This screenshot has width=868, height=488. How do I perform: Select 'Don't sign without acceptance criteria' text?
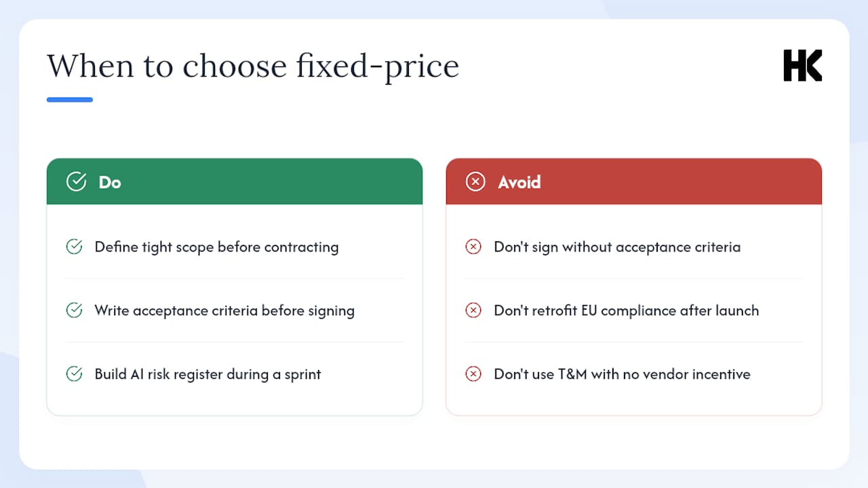(x=617, y=247)
